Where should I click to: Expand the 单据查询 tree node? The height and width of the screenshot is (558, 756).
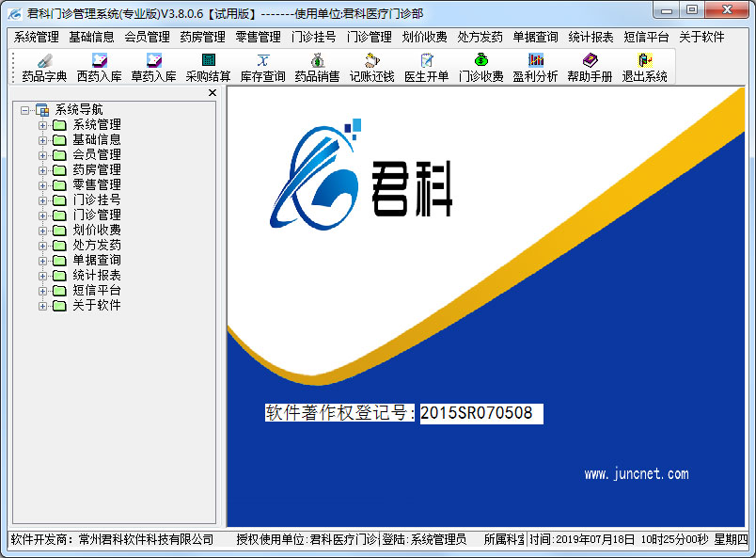42,261
